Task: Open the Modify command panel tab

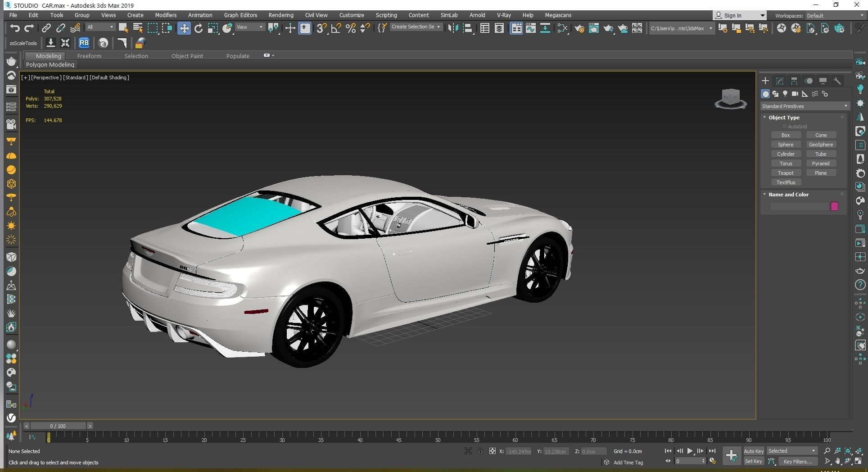Action: point(780,81)
